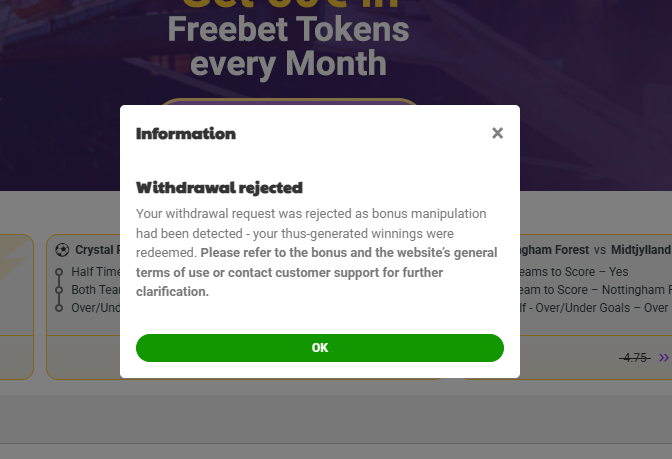Image resolution: width=672 pixels, height=459 pixels.
Task: Click the 'every Month' banner text
Action: (288, 64)
